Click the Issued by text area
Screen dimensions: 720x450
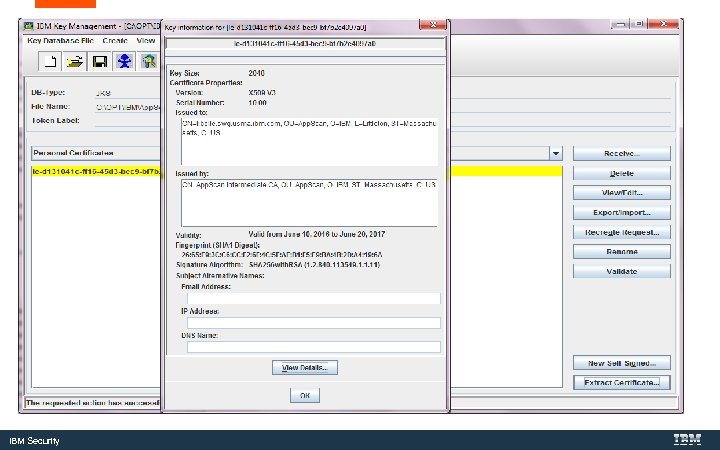click(309, 202)
